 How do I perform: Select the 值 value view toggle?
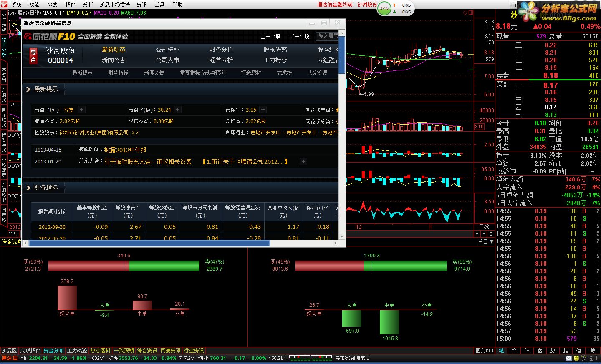[579, 351]
